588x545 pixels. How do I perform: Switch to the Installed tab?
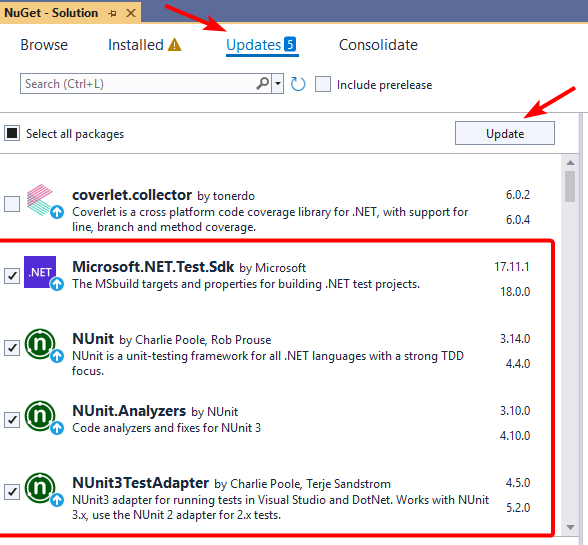click(136, 45)
